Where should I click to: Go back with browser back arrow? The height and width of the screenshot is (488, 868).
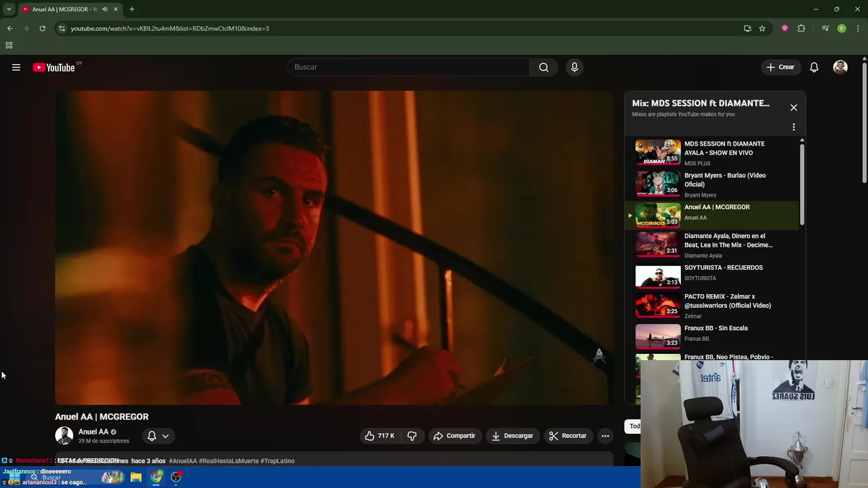pos(9,28)
